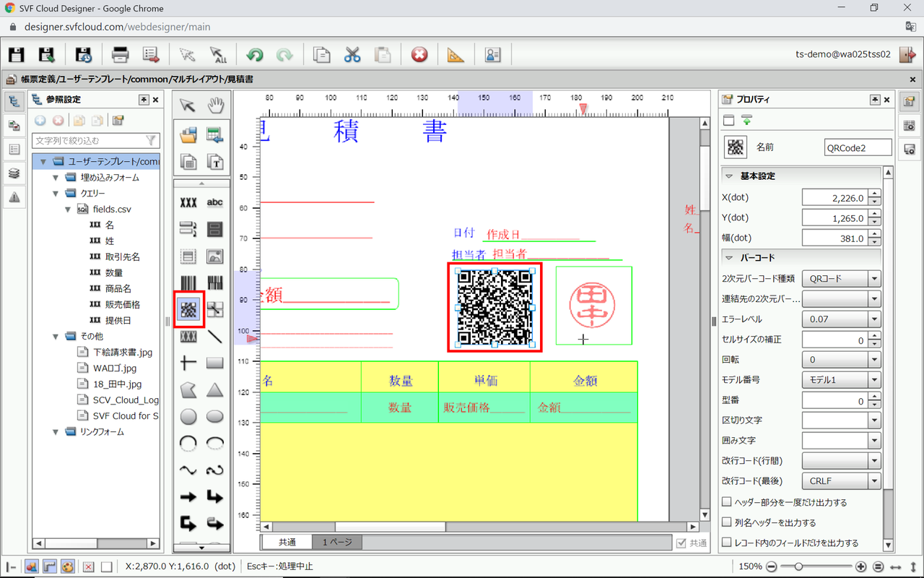Select 販売価格 field in the tree

(x=123, y=304)
